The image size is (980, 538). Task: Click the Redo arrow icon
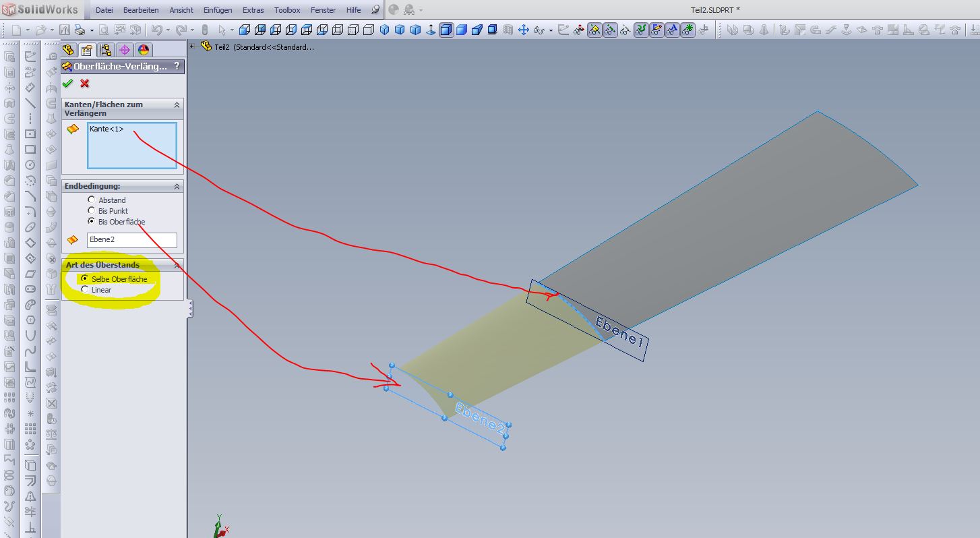181,30
